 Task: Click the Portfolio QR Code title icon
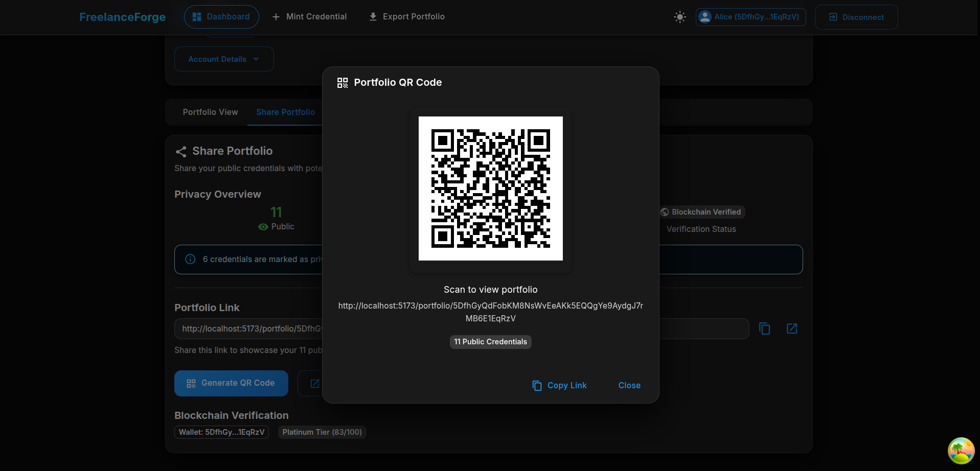pyautogui.click(x=343, y=83)
